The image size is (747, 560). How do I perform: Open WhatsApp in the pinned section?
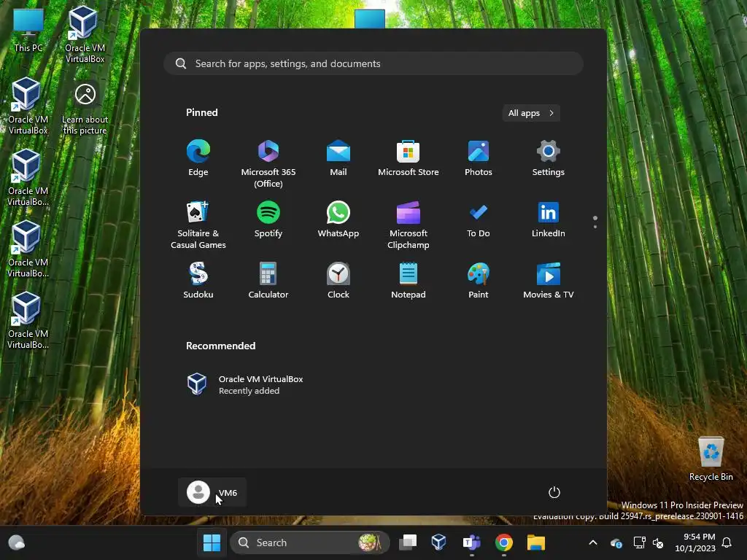coord(338,219)
